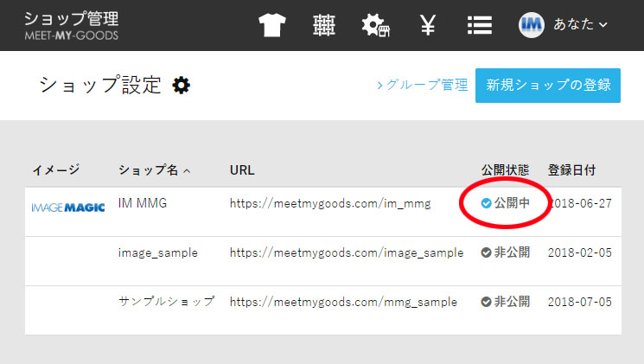Open the gear shop settings icon
The image size is (644, 364).
pos(374,26)
